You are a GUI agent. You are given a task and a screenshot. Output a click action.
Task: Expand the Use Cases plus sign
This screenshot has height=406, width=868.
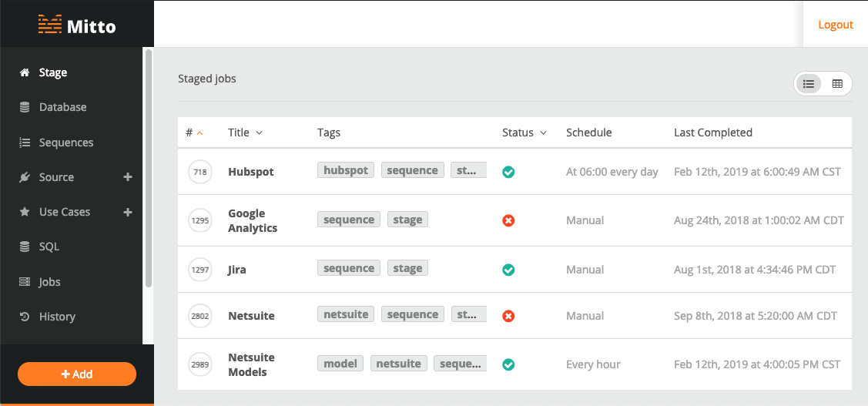pos(128,212)
